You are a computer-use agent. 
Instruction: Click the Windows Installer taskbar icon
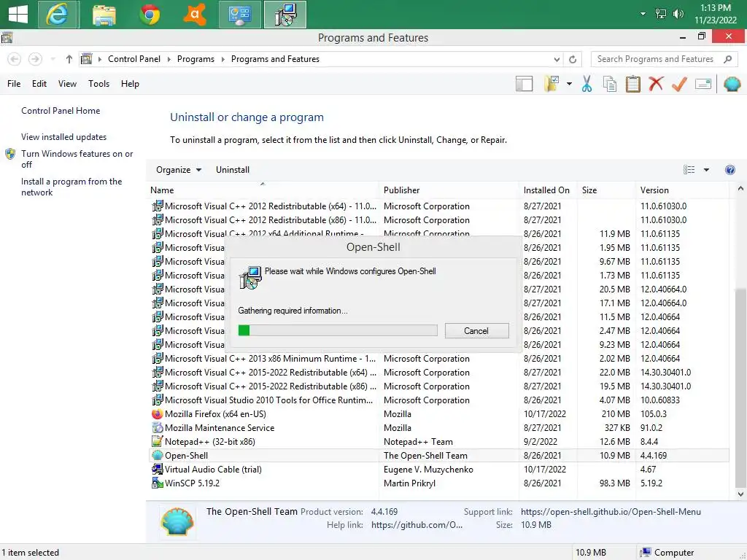click(285, 15)
